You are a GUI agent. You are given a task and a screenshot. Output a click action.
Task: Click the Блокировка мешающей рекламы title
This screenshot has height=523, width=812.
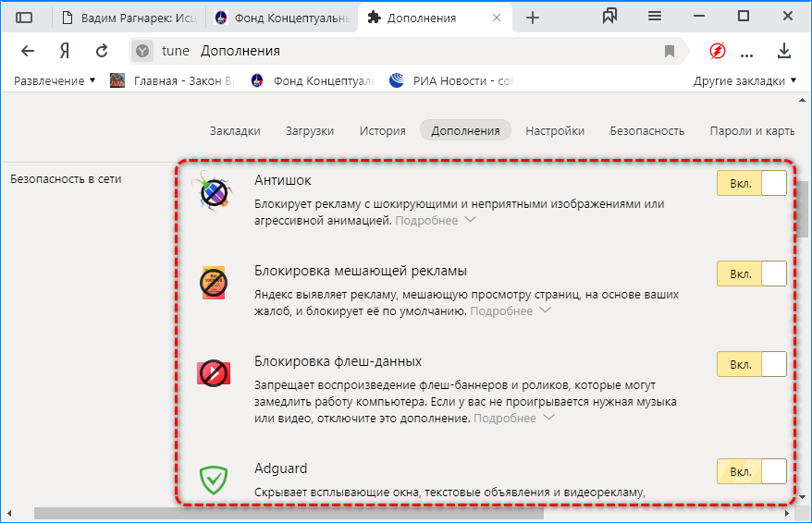[361, 271]
